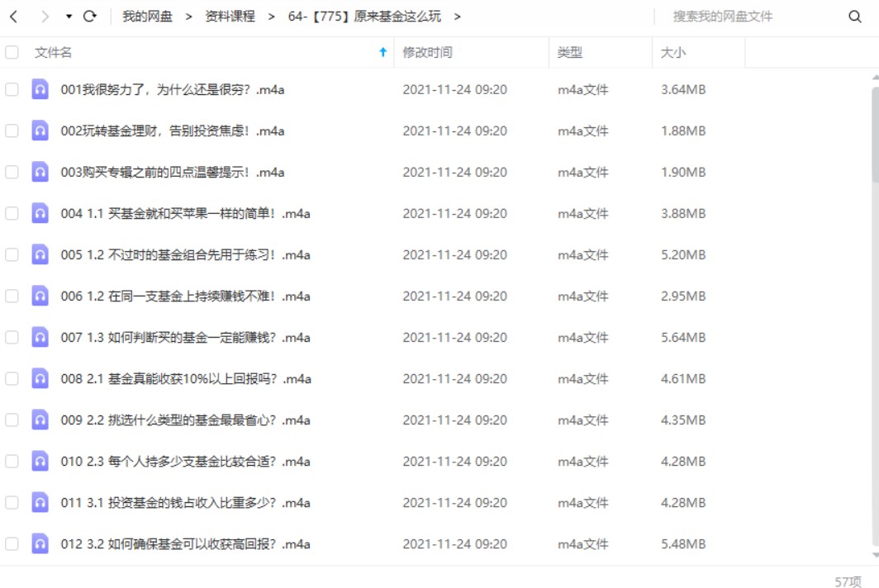Select the checkbox for 002玩转基金理财
The height and width of the screenshot is (588, 879).
(x=12, y=130)
